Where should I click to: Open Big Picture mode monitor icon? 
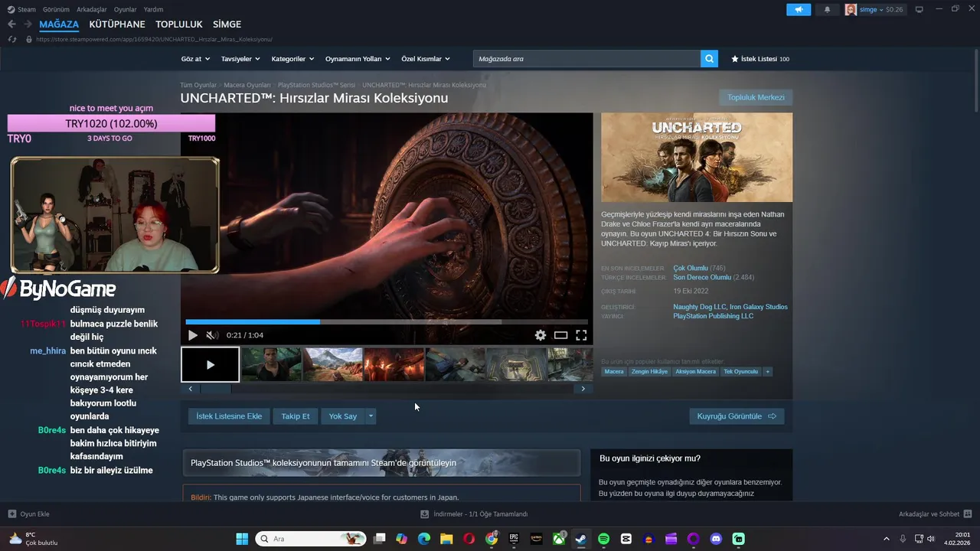[920, 9]
